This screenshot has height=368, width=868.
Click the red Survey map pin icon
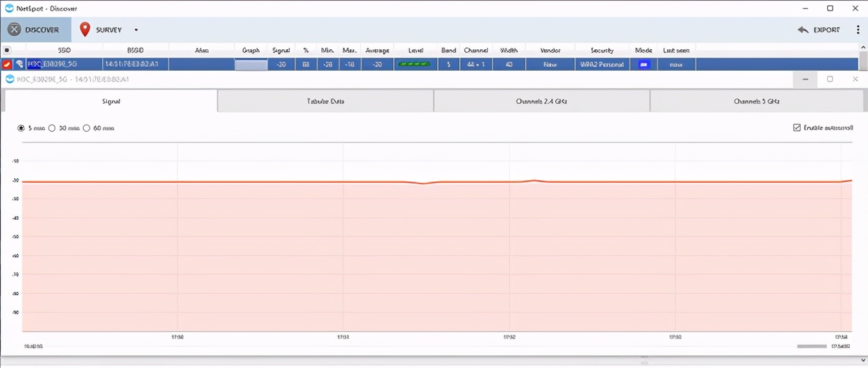(x=85, y=30)
